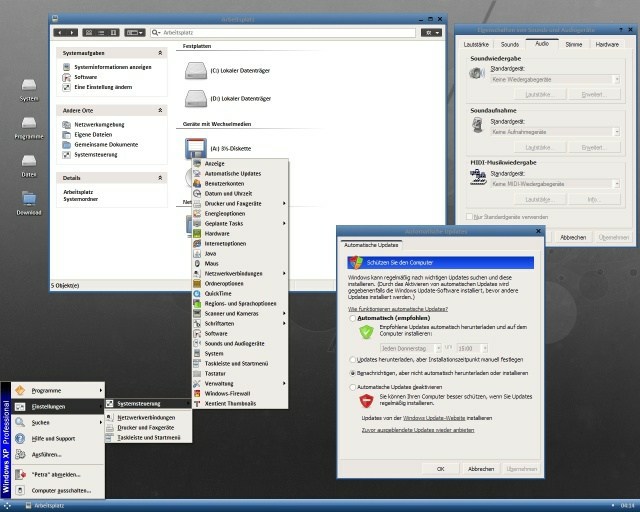The width and height of the screenshot is (640, 512).
Task: Click the Benutzerkonten icon in the menu
Action: (197, 183)
